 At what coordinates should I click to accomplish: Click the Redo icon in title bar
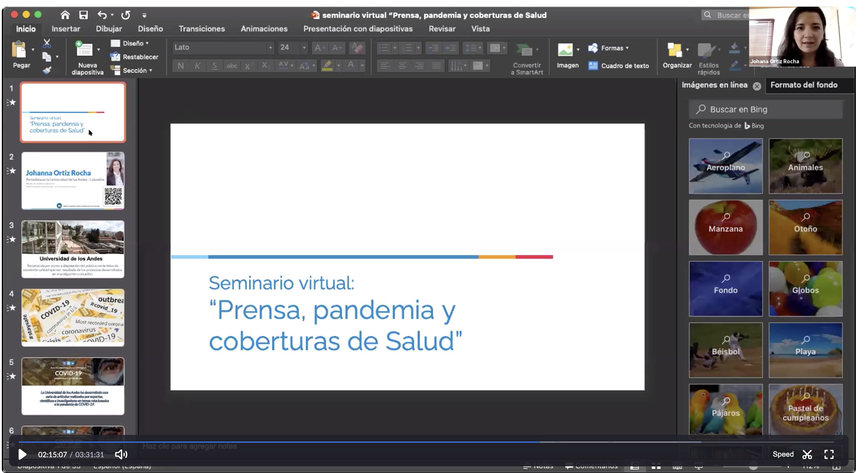point(126,15)
